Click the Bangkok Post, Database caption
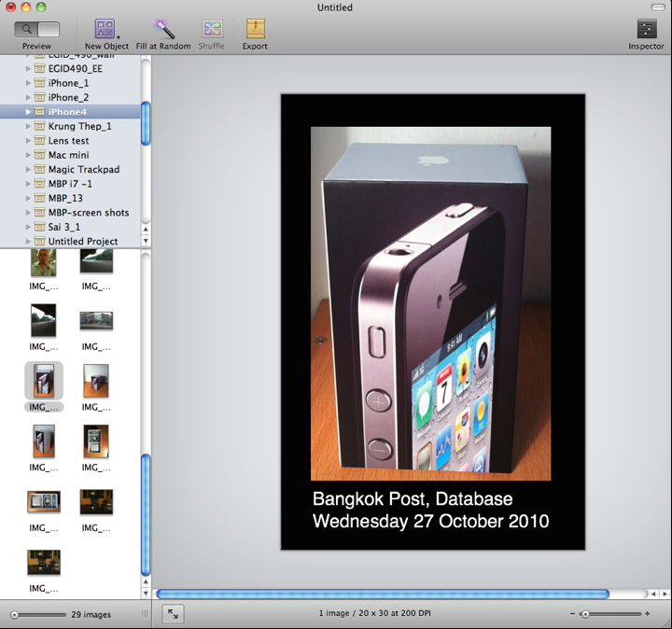Screen dimensions: 672x629 (413, 499)
